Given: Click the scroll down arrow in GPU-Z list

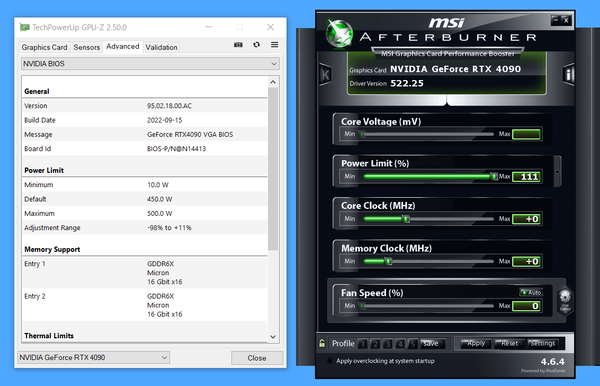Looking at the screenshot, I should [273, 337].
